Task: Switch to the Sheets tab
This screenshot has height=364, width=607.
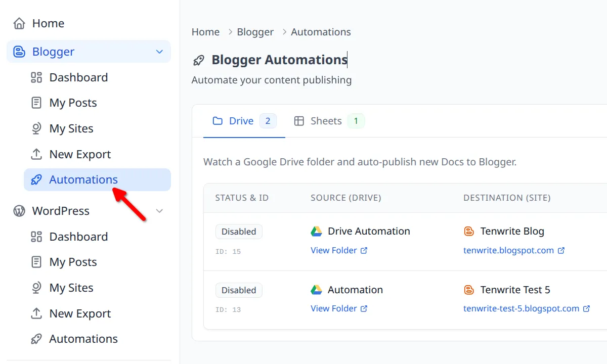Action: (x=326, y=120)
